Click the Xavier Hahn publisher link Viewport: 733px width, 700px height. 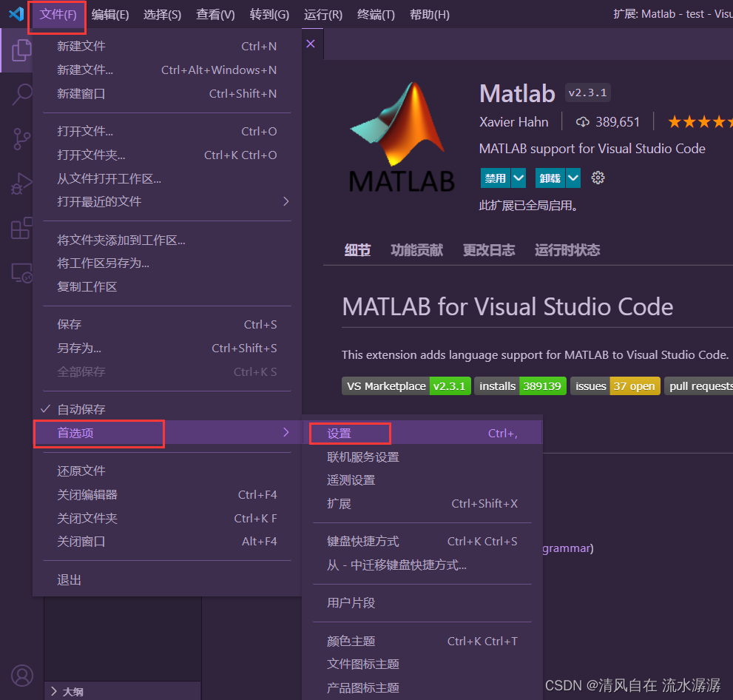514,122
